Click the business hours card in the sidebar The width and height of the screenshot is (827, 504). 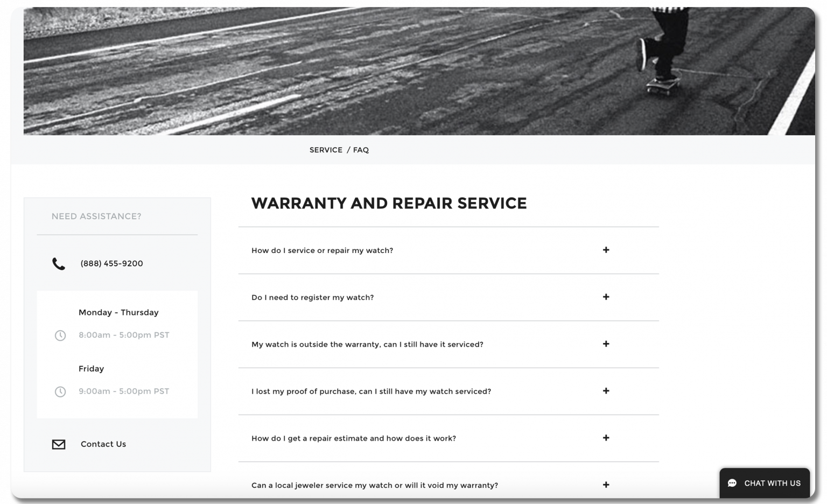(117, 354)
